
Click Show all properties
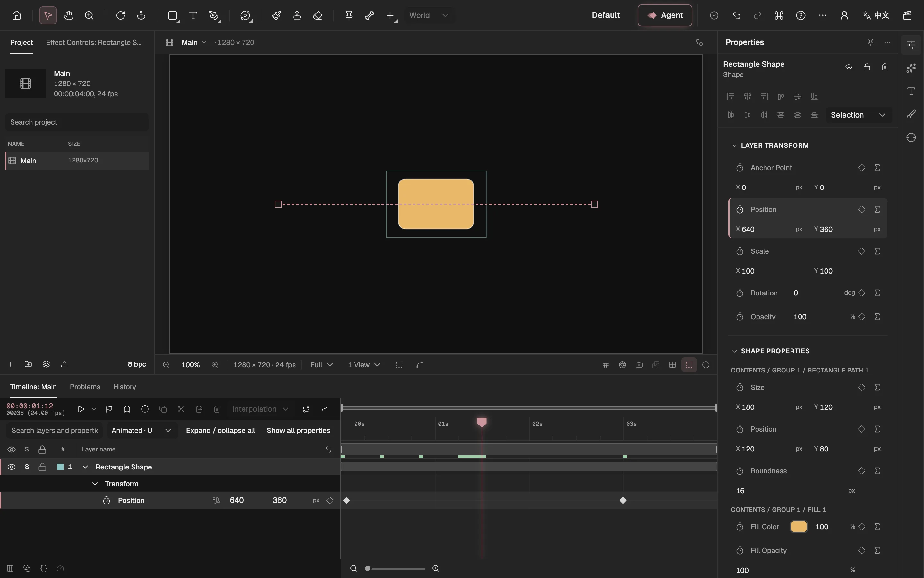coord(298,430)
